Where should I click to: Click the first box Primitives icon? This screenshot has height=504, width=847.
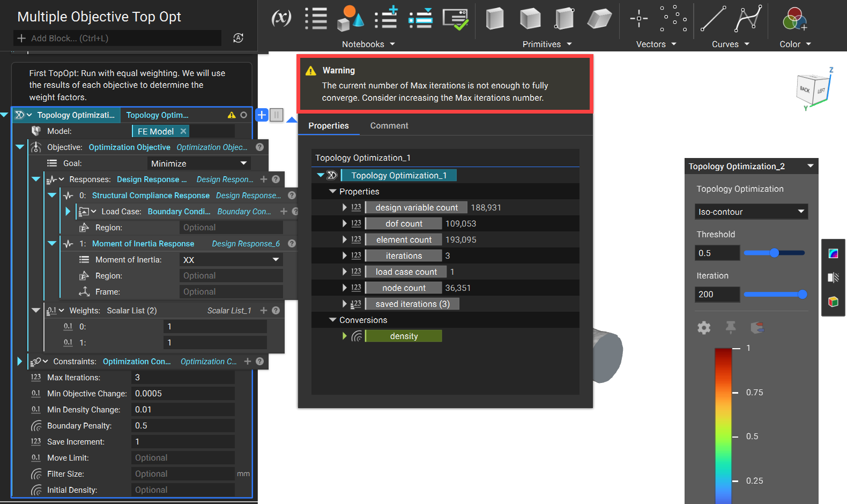click(494, 18)
